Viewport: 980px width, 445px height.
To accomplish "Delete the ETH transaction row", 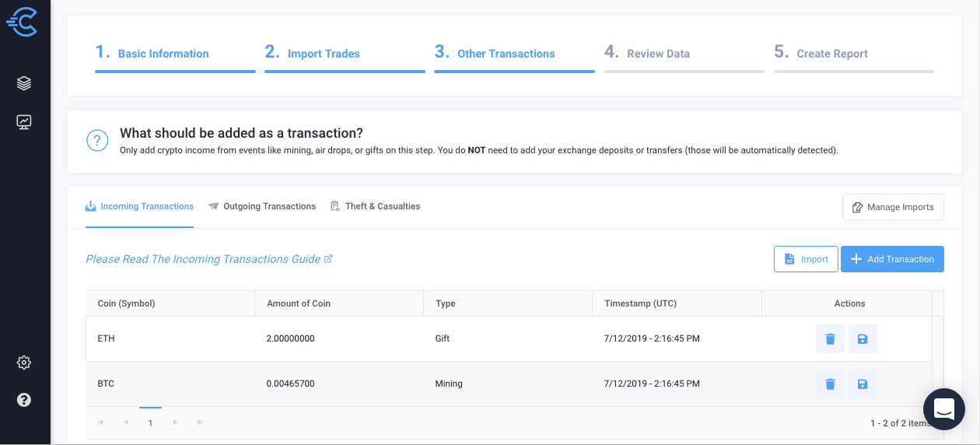I will point(830,339).
